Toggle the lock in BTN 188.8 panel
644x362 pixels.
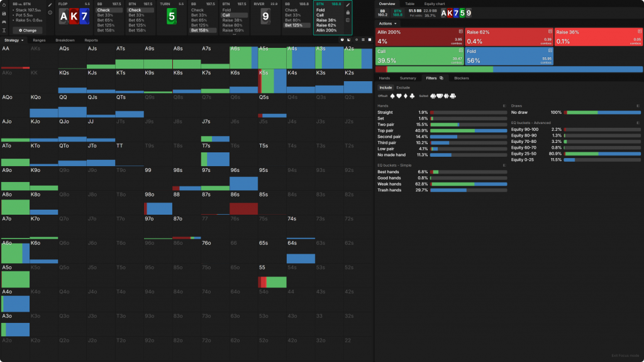348,13
